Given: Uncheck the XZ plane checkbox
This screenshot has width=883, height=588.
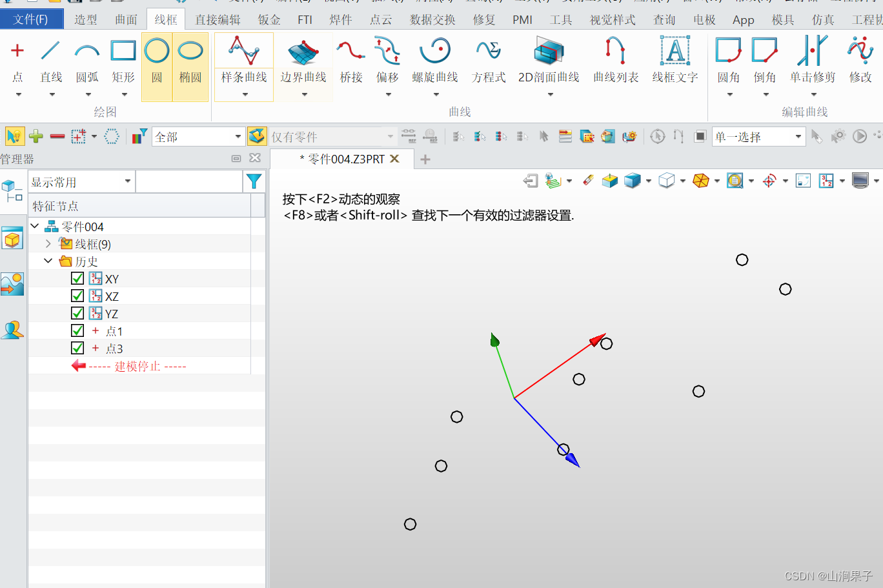Looking at the screenshot, I should [77, 296].
